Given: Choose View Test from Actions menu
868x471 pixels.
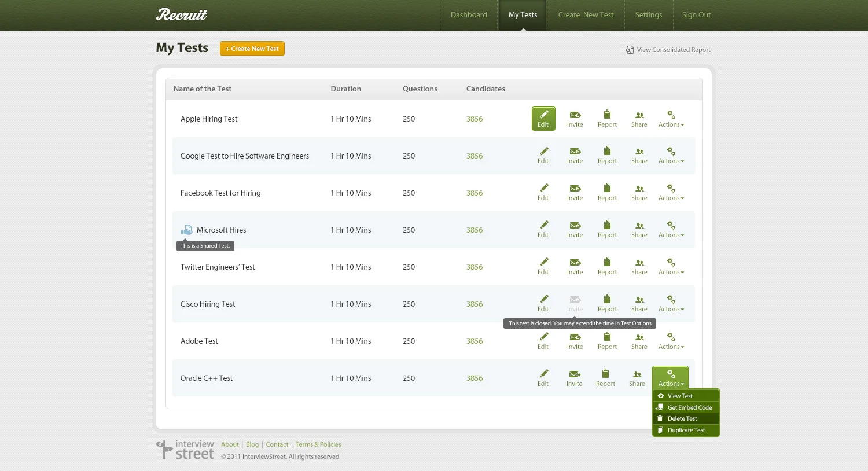Looking at the screenshot, I should pyautogui.click(x=686, y=396).
